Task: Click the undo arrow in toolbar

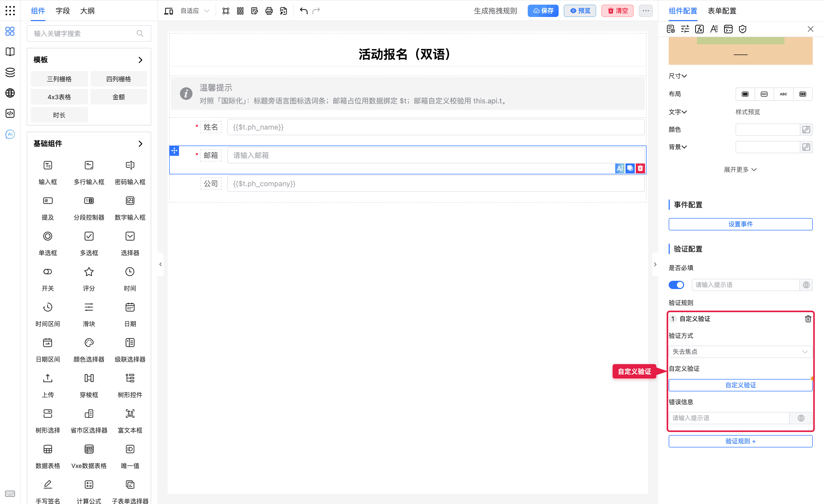Action: 303,11
